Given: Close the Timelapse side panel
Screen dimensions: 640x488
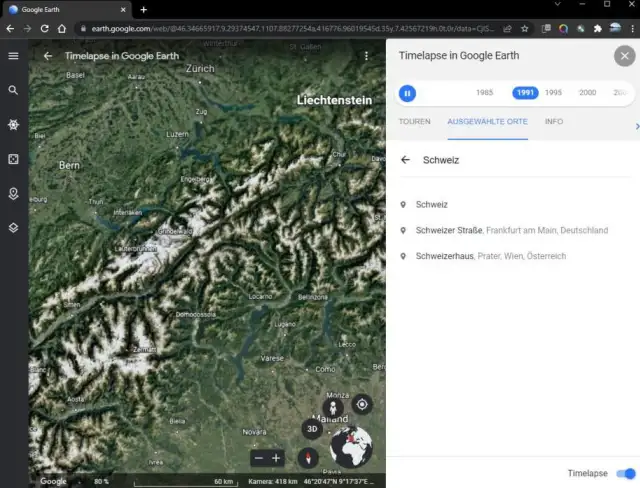Looking at the screenshot, I should point(624,56).
